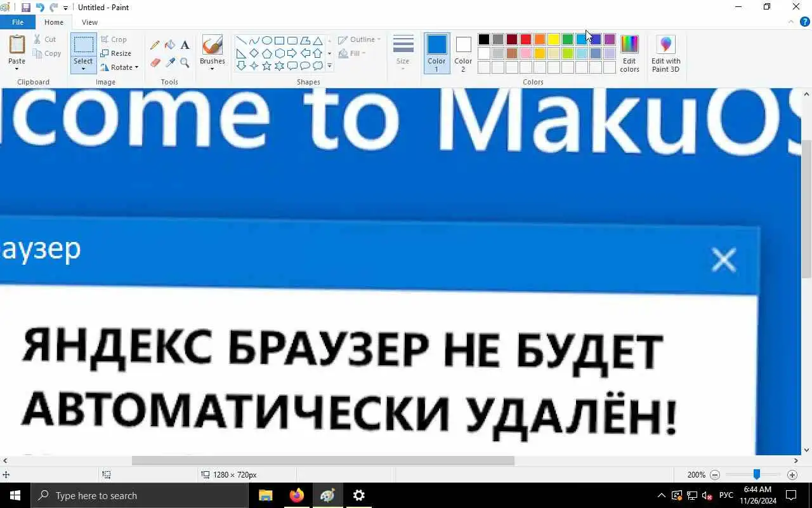
Task: Open Paint Help question mark icon
Action: click(804, 22)
